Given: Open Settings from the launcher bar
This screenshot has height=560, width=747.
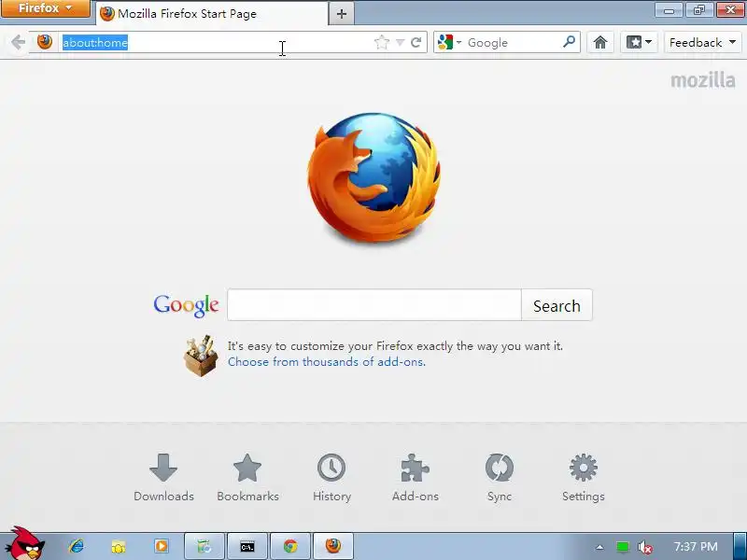Looking at the screenshot, I should 583,478.
